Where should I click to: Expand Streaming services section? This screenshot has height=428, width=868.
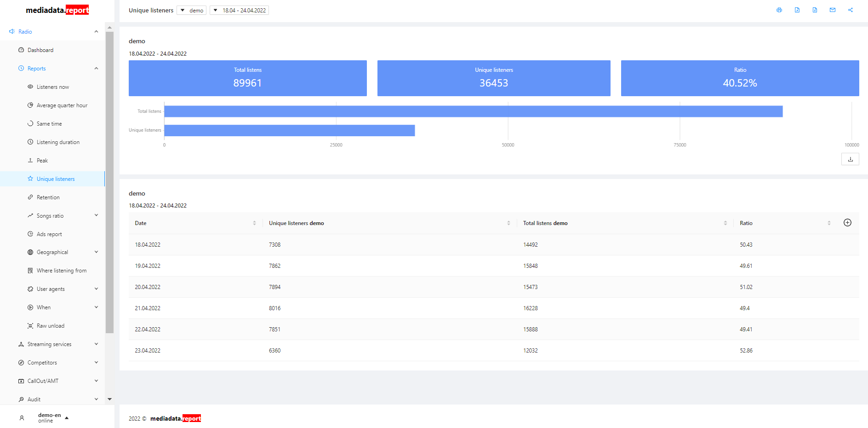click(96, 344)
